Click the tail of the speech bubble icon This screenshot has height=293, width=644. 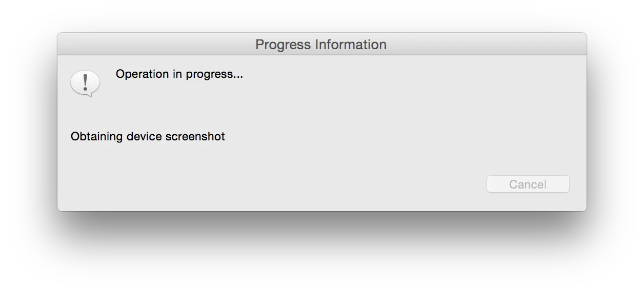(91, 94)
